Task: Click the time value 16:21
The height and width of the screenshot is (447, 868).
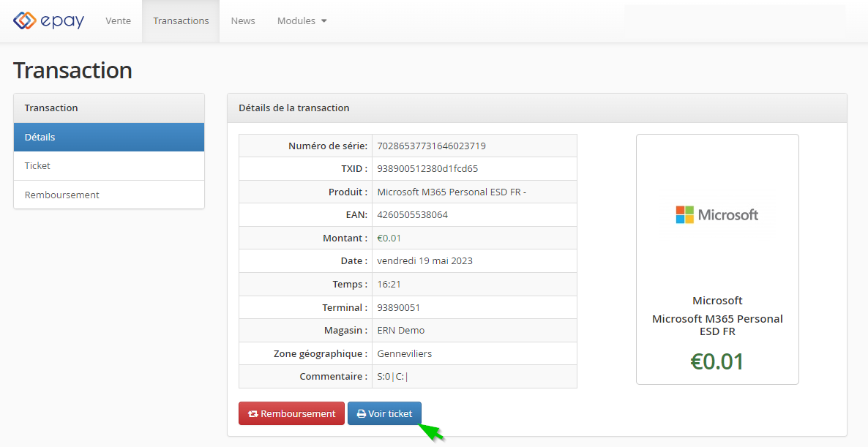Action: click(389, 285)
